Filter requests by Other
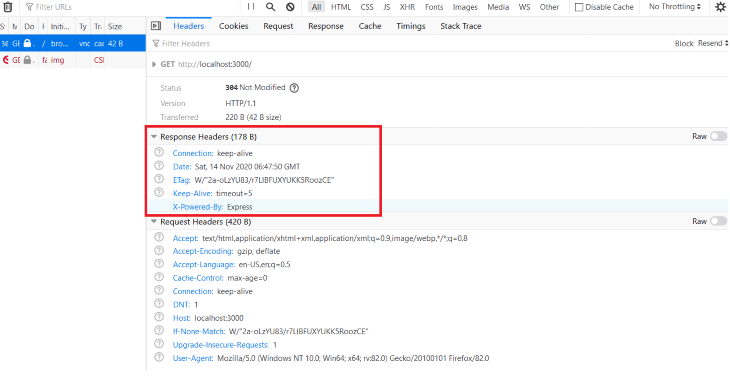The image size is (730, 379). tap(549, 7)
